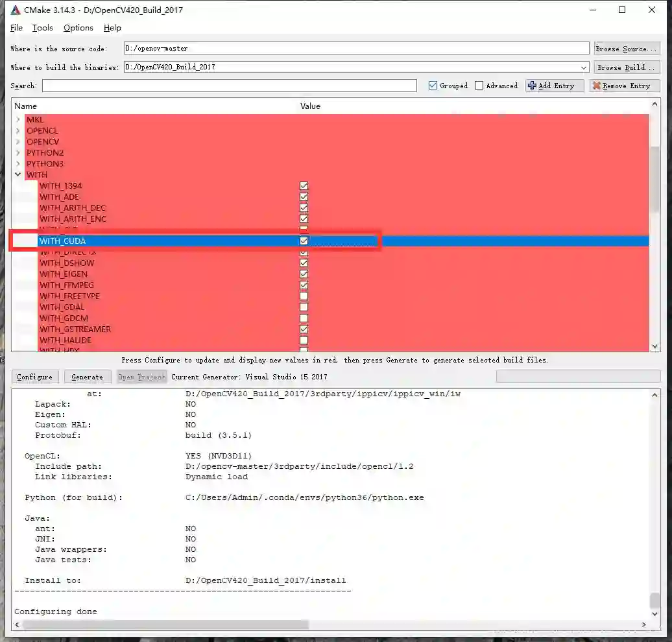This screenshot has height=642, width=672.
Task: Select the WITH_HALIDE entry name
Action: [x=65, y=340]
